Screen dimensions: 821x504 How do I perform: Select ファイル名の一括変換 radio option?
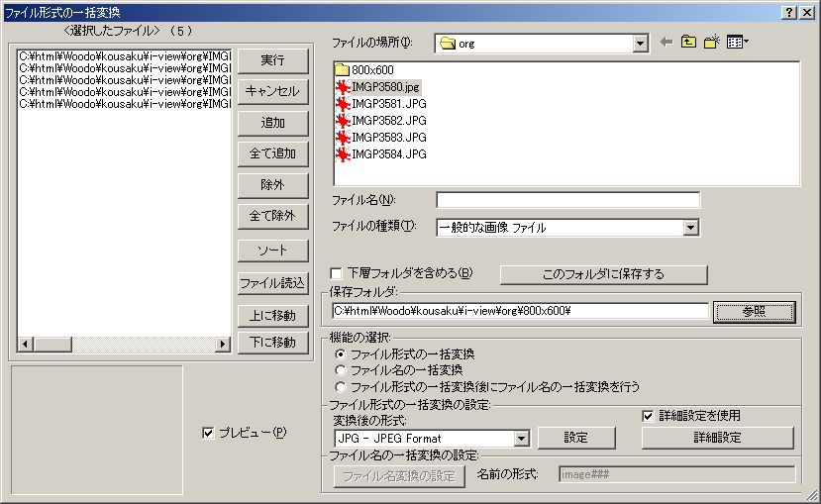342,370
